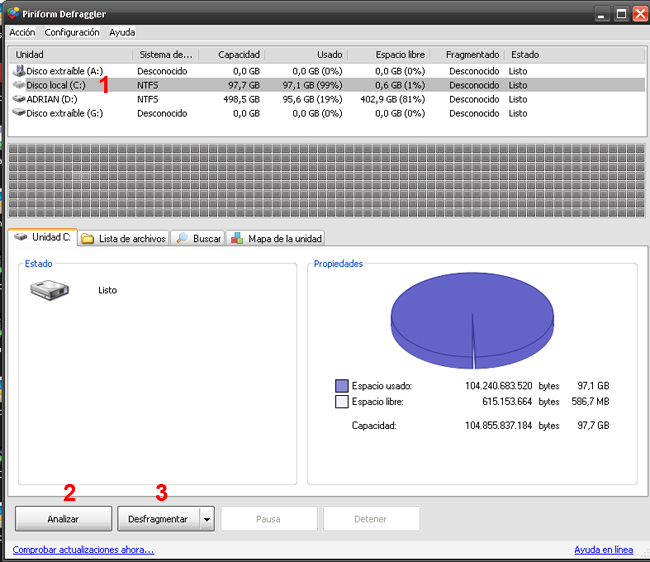Screen dimensions: 650x562
Task: Select the ADRIAN (D:) drive icon
Action: [x=19, y=99]
